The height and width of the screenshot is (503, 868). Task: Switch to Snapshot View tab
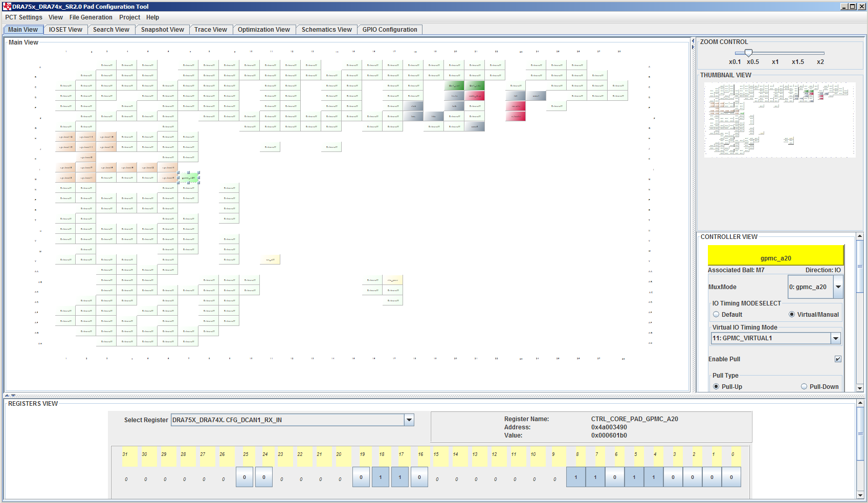click(x=163, y=29)
